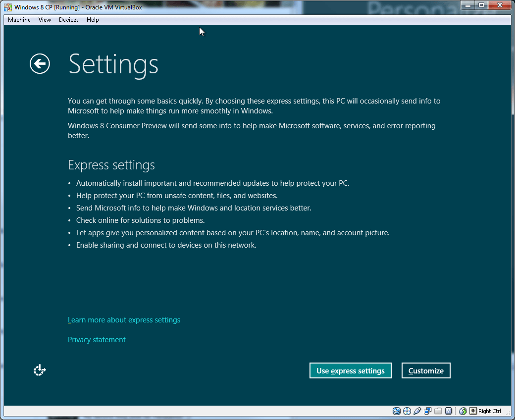This screenshot has height=420, width=515.
Task: Click 'Send Microsoft info to help' bullet text
Action: coord(194,208)
